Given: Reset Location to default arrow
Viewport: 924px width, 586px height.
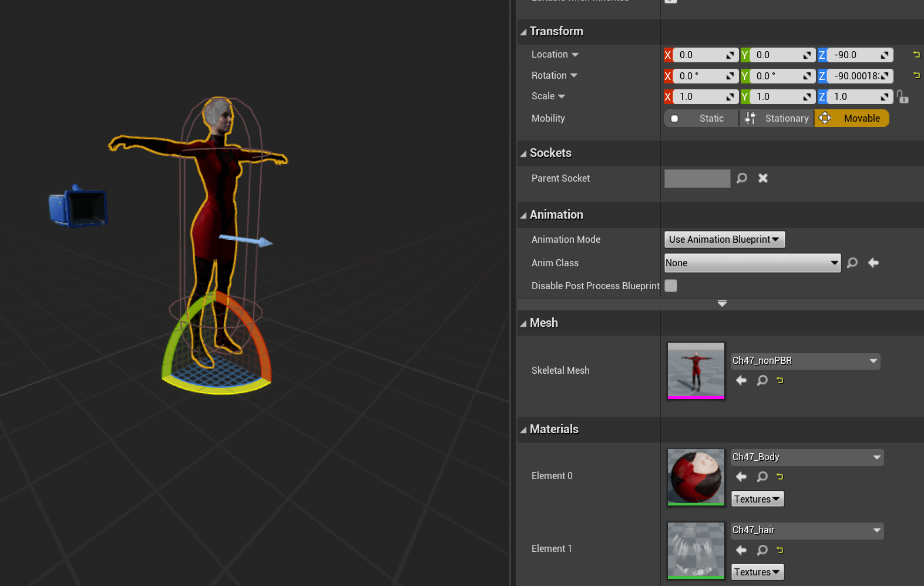Looking at the screenshot, I should tap(916, 55).
